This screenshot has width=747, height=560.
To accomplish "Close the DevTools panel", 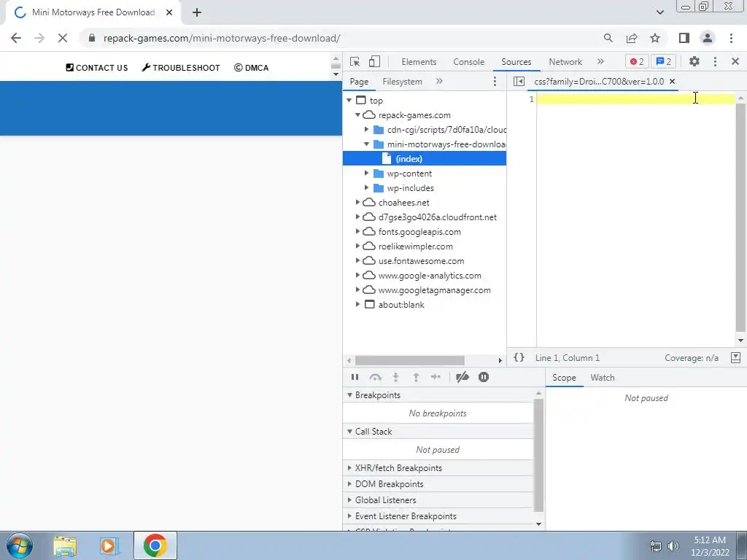I will (735, 61).
